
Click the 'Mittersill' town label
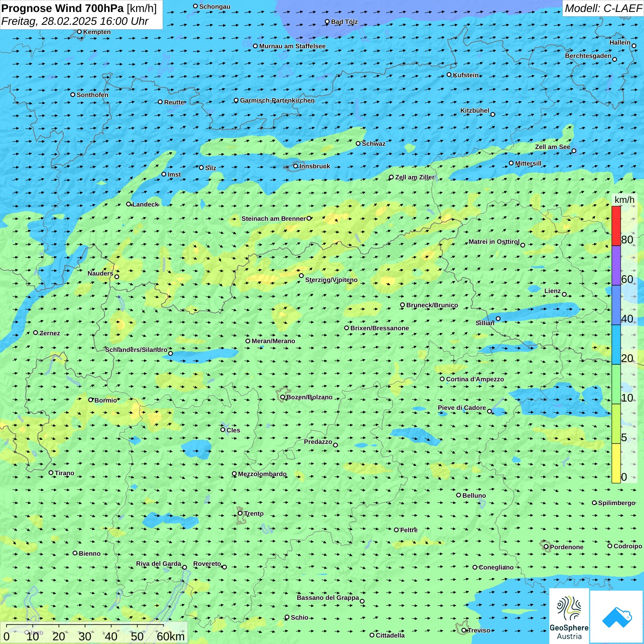coord(529,163)
